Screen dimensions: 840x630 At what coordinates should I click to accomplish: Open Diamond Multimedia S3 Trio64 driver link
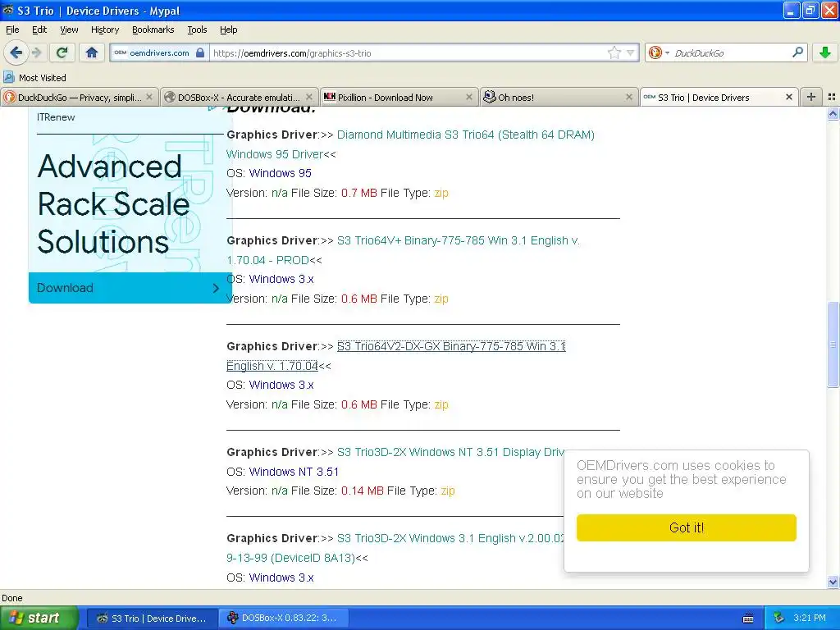click(x=410, y=144)
